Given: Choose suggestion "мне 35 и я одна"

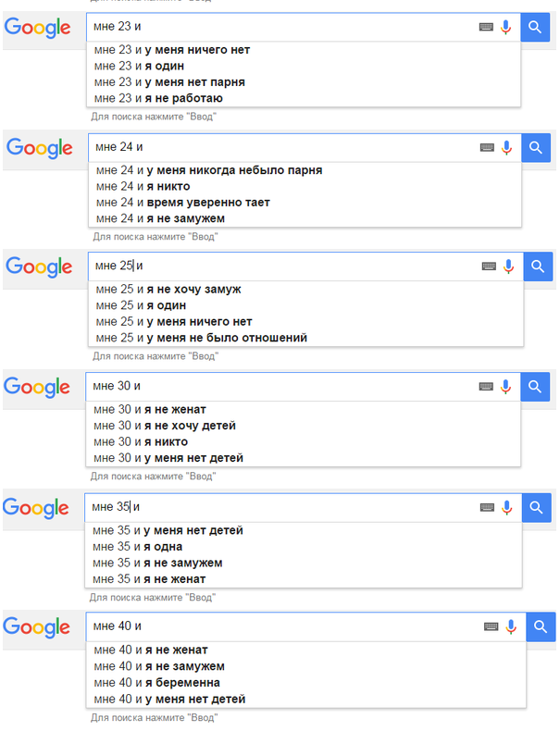Looking at the screenshot, I should 138,547.
